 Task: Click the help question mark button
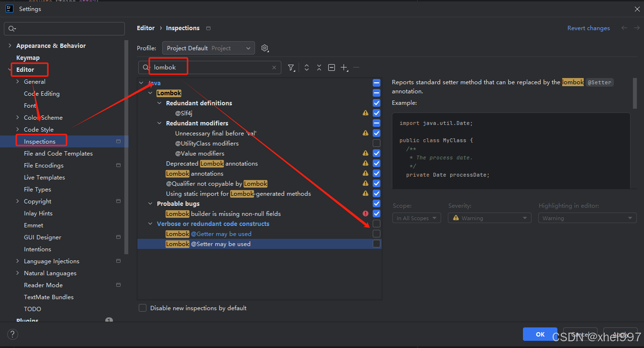coord(13,334)
